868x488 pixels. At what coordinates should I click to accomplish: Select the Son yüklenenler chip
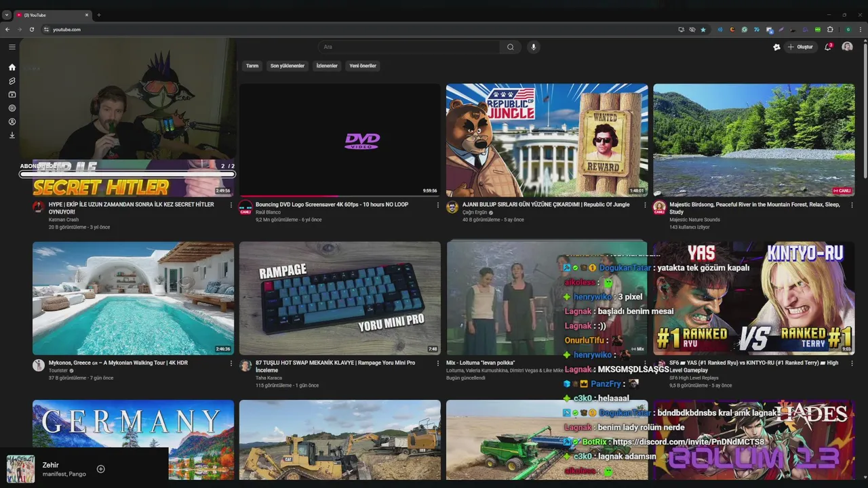click(x=288, y=66)
